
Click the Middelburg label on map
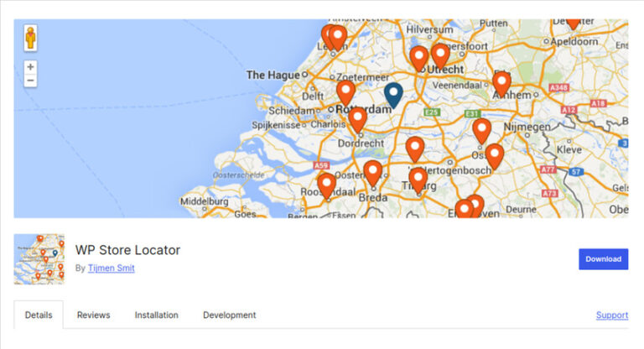click(204, 201)
